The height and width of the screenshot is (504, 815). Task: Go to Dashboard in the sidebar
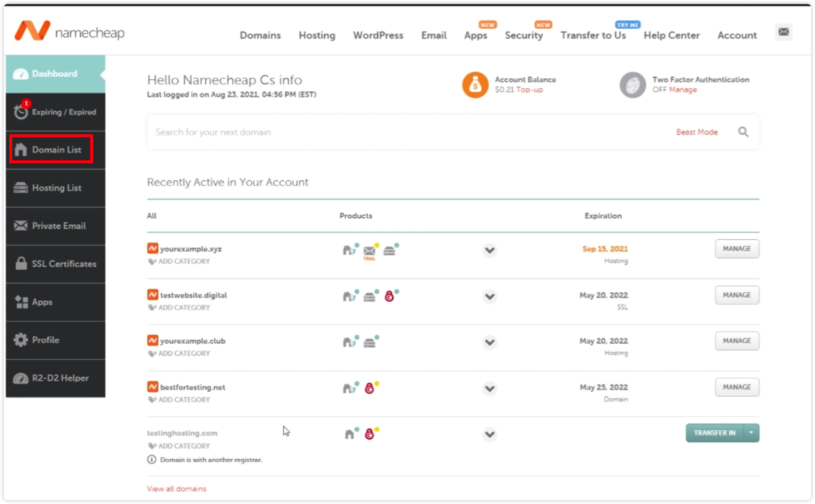(55, 74)
